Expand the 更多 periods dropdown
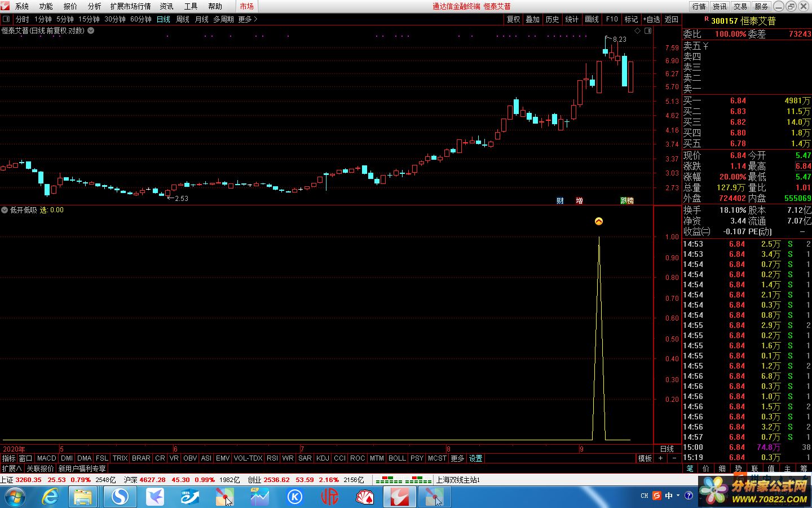Viewport: 812px width, 508px height. [248, 19]
